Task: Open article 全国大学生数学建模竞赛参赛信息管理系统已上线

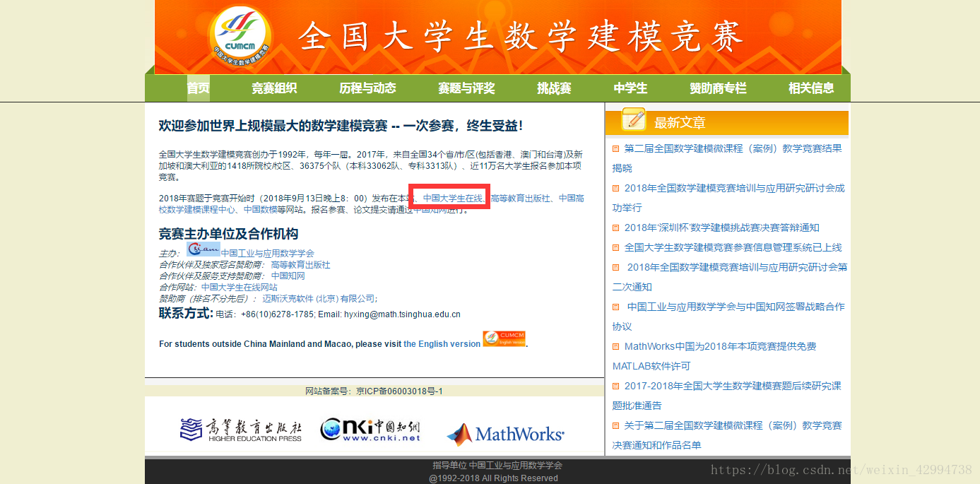Action: [x=733, y=247]
